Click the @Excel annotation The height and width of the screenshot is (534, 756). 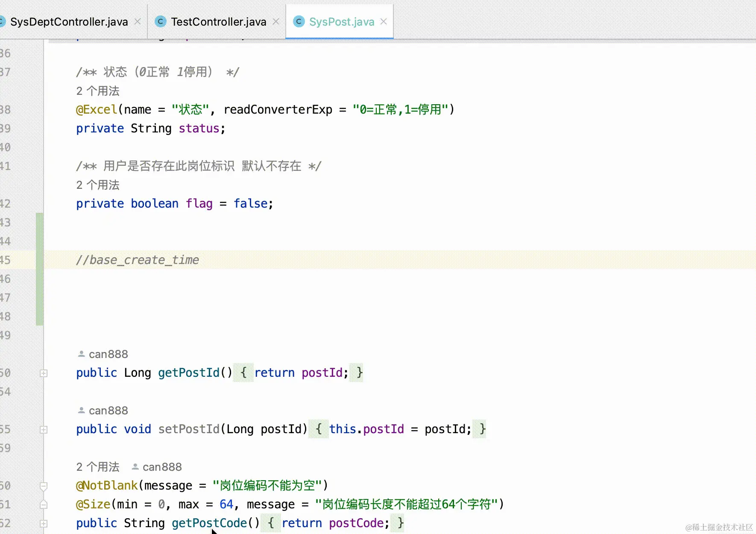coord(97,110)
